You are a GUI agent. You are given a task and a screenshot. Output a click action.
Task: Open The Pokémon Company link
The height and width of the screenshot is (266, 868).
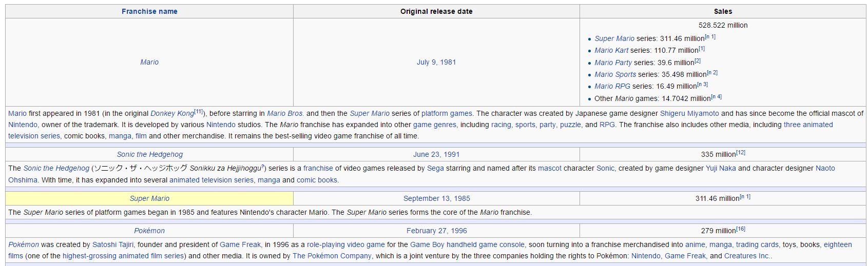[332, 256]
